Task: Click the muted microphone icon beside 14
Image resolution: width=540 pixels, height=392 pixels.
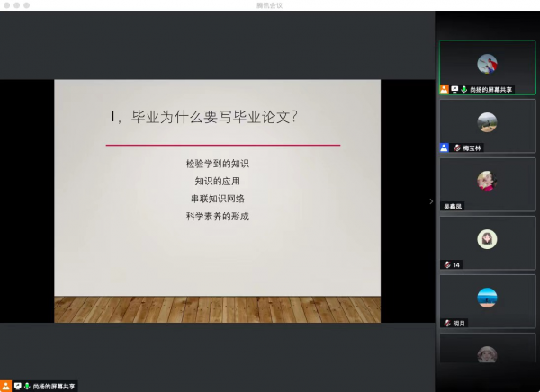Action: pyautogui.click(x=446, y=264)
